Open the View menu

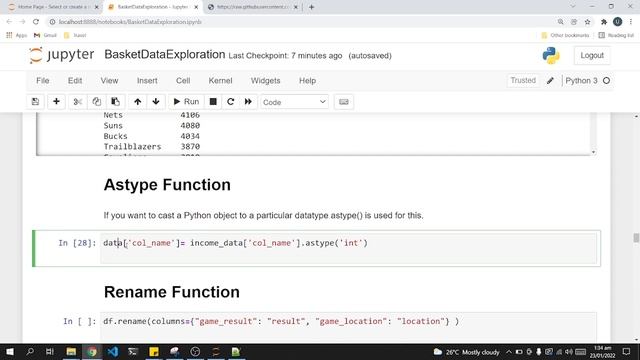(109, 81)
